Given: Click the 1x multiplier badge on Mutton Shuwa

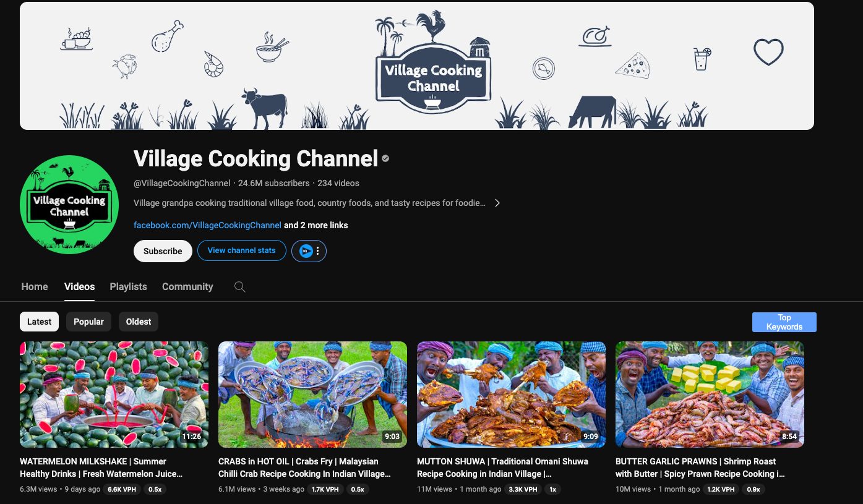Looking at the screenshot, I should (x=552, y=489).
